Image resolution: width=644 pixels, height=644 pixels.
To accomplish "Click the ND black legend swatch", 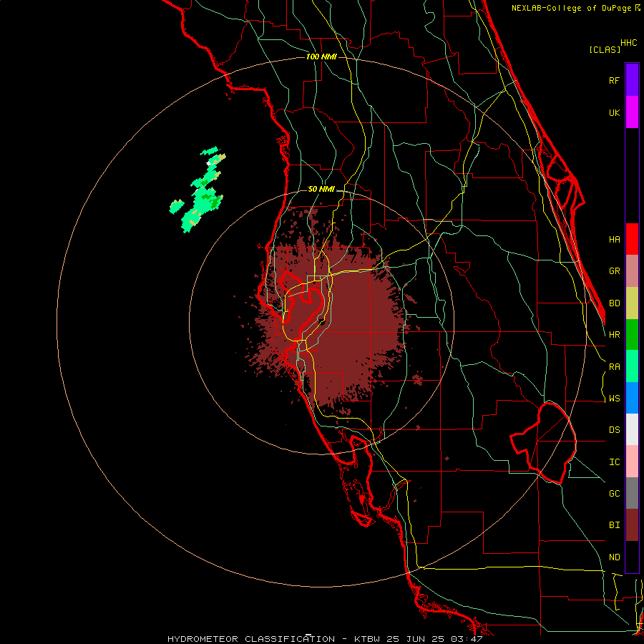I will click(x=632, y=557).
